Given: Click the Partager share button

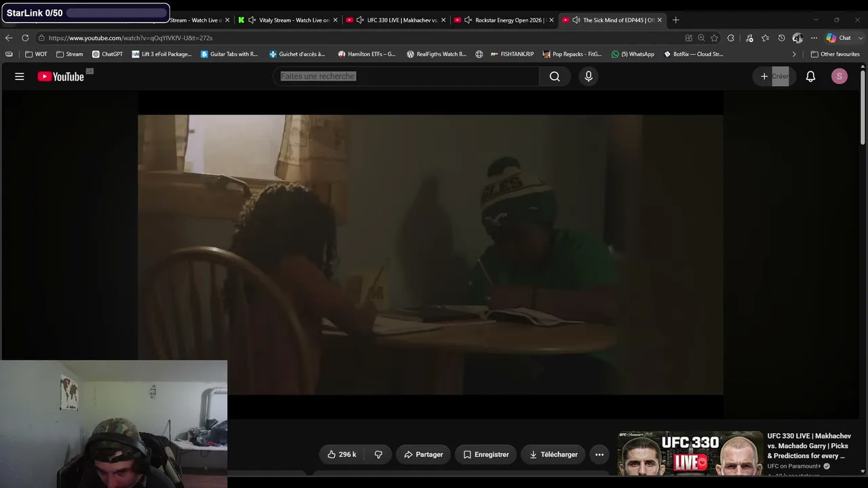Looking at the screenshot, I should (423, 455).
